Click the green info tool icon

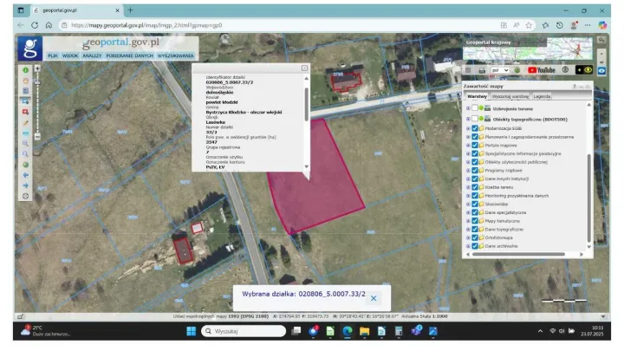coord(26,69)
